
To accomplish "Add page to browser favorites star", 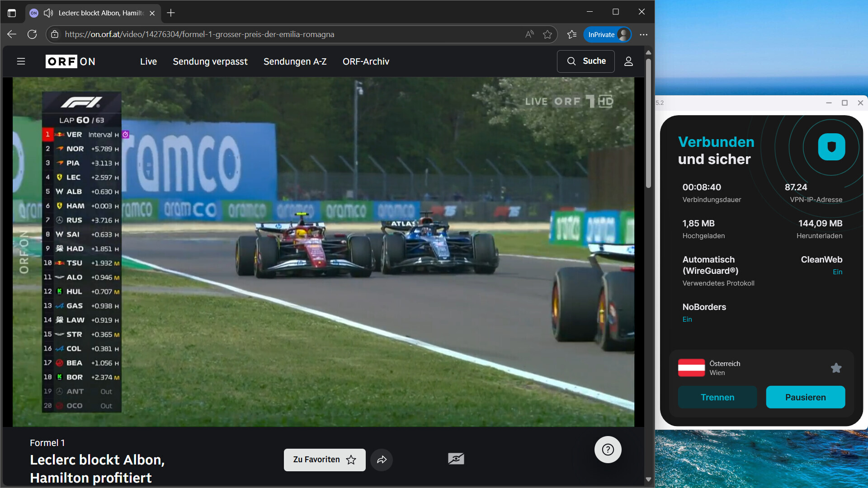I will coord(547,34).
